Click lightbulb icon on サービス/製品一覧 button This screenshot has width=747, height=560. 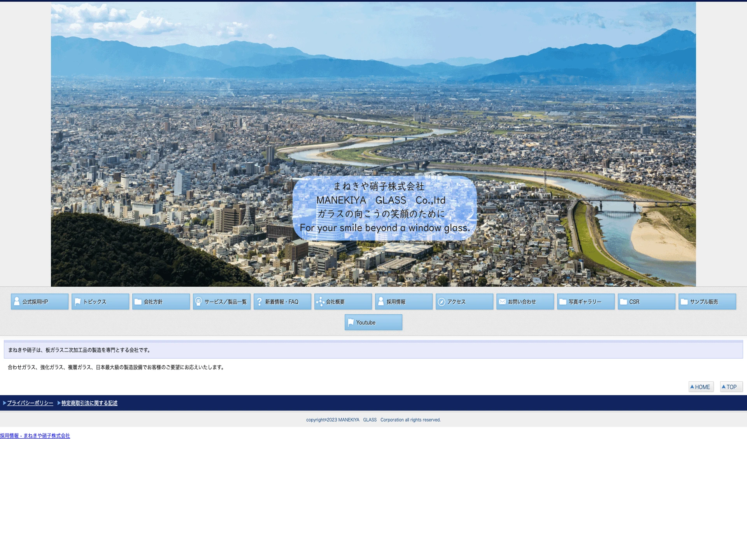pyautogui.click(x=198, y=301)
